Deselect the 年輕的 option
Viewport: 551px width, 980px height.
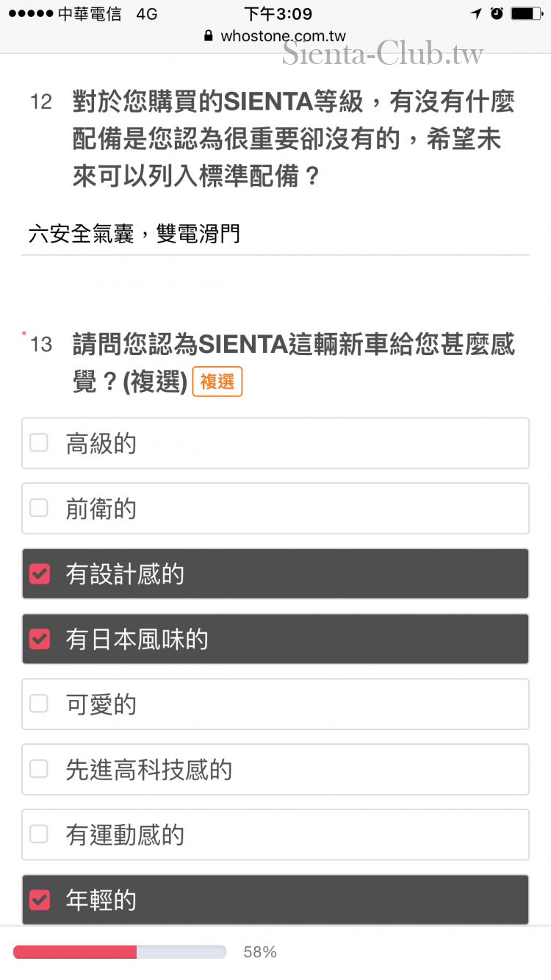(x=39, y=900)
